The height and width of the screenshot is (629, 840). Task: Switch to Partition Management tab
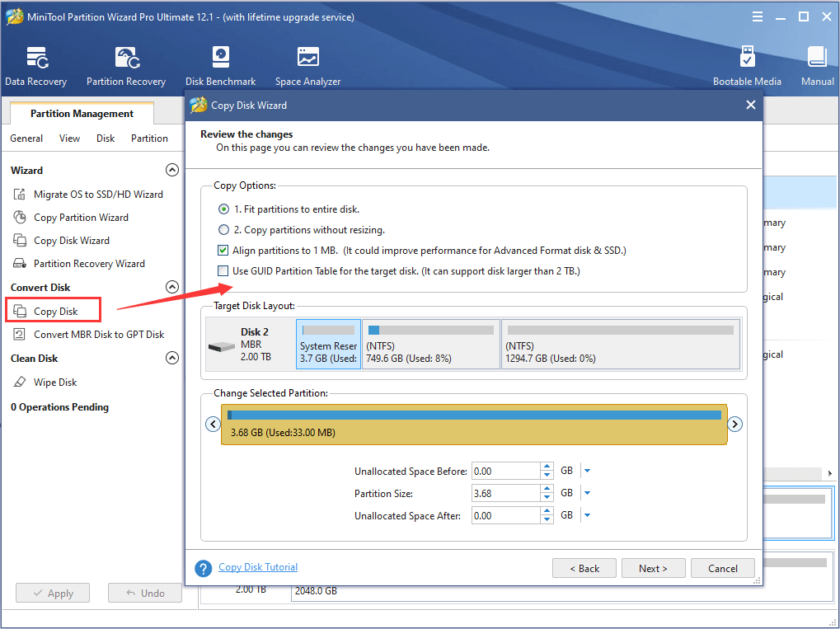[82, 114]
